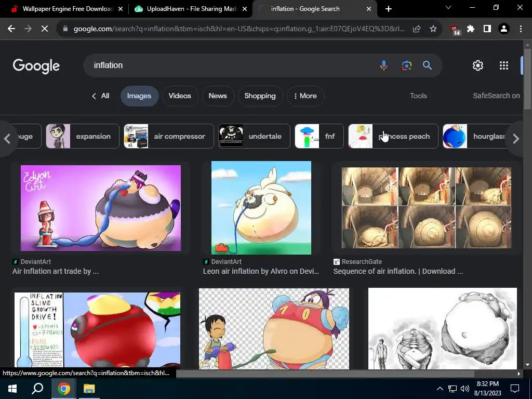Select the hourglass suggestion chip
This screenshot has width=532, height=399.
pyautogui.click(x=475, y=136)
